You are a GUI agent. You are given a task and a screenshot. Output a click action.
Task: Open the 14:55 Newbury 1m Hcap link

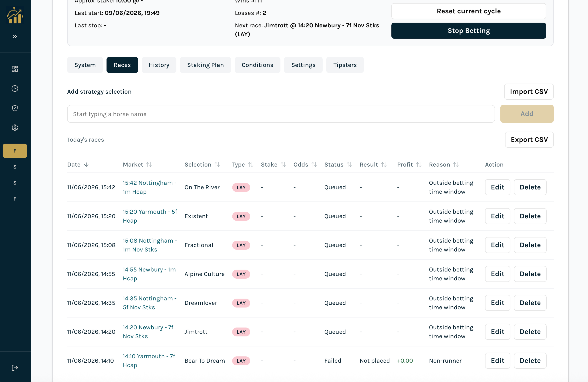tap(149, 274)
